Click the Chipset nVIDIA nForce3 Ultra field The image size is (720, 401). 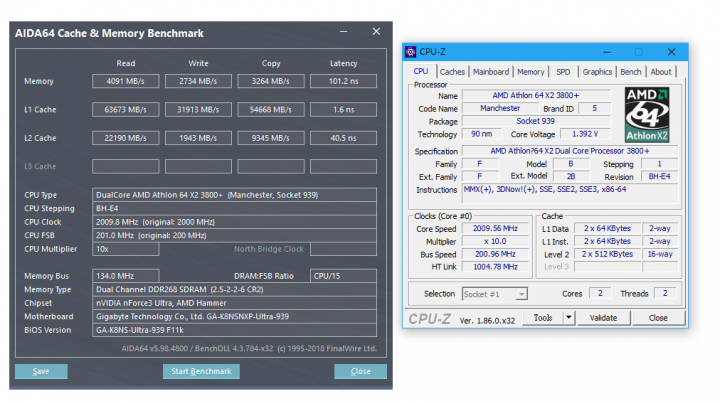(x=234, y=303)
